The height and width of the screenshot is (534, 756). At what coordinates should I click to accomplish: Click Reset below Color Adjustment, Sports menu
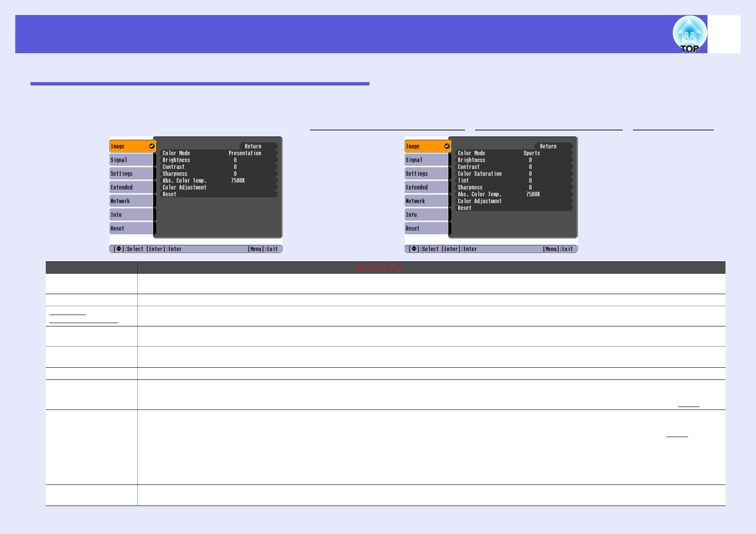coord(514,208)
